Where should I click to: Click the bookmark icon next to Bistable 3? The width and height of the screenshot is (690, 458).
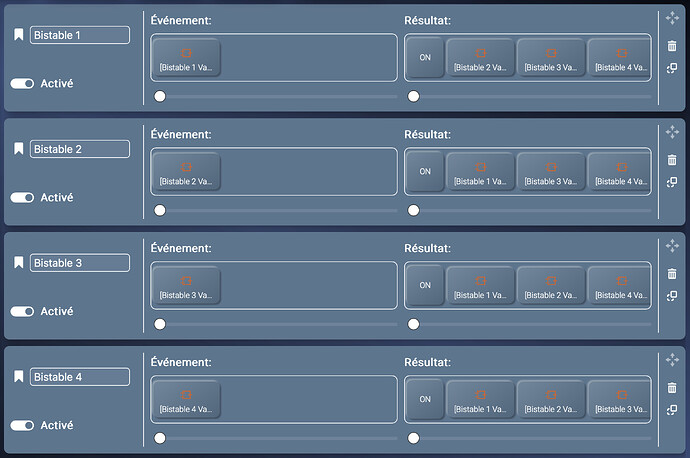tap(18, 263)
